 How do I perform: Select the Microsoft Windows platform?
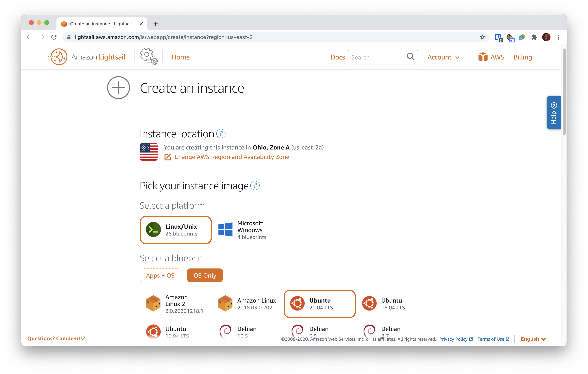pos(248,230)
